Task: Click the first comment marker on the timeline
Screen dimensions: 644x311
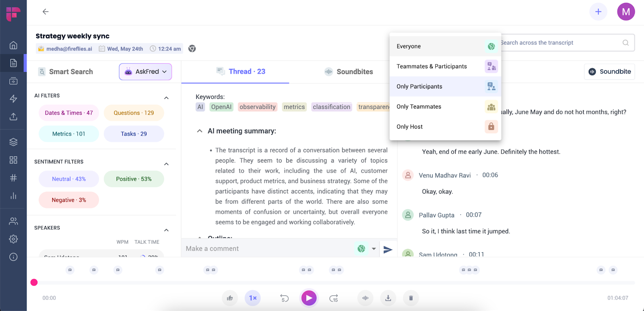Action: pos(70,270)
